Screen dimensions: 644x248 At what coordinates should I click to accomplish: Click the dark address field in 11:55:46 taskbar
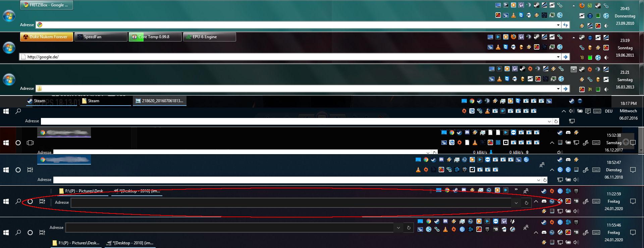(x=229, y=228)
